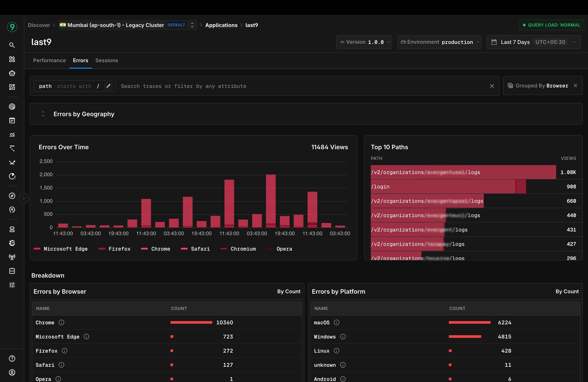This screenshot has height=382, width=588.
Task: Open the help icon in sidebar
Action: pyautogui.click(x=12, y=358)
